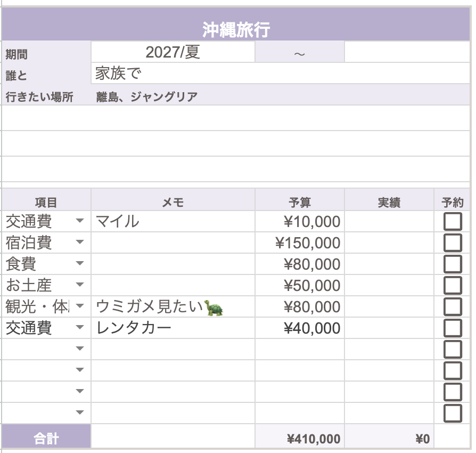This screenshot has height=453, width=476.
Task: Select the ¥40,000 budget cell
Action: (300, 328)
